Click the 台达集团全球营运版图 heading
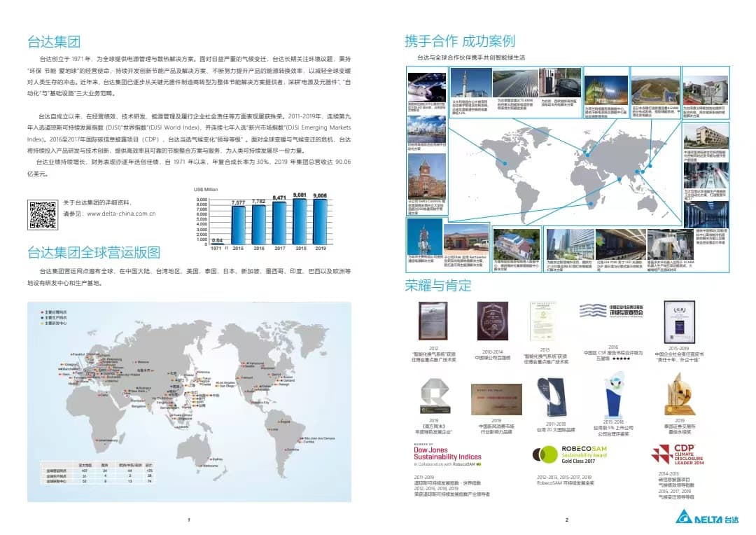This screenshot has width=756, height=535. pyautogui.click(x=94, y=252)
